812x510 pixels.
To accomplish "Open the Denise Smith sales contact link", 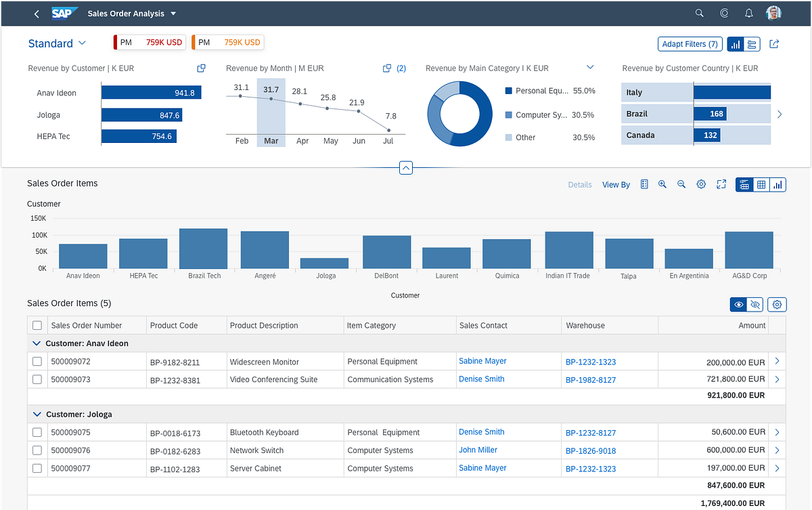I will coord(481,379).
